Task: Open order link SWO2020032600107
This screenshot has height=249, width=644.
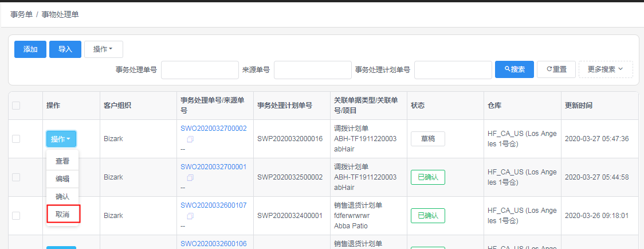Action: (x=214, y=205)
